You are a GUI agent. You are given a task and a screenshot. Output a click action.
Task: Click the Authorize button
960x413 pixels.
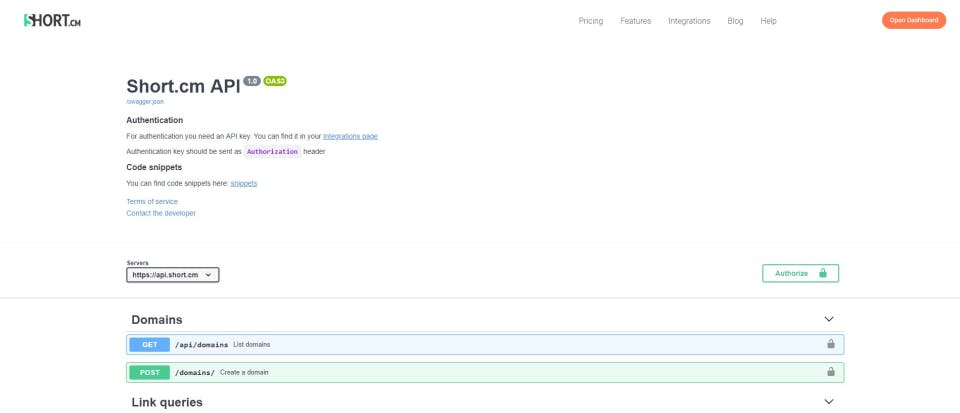click(x=800, y=273)
